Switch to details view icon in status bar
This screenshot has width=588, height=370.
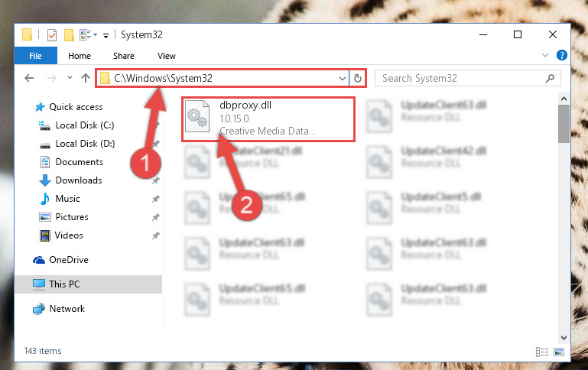[x=542, y=352]
